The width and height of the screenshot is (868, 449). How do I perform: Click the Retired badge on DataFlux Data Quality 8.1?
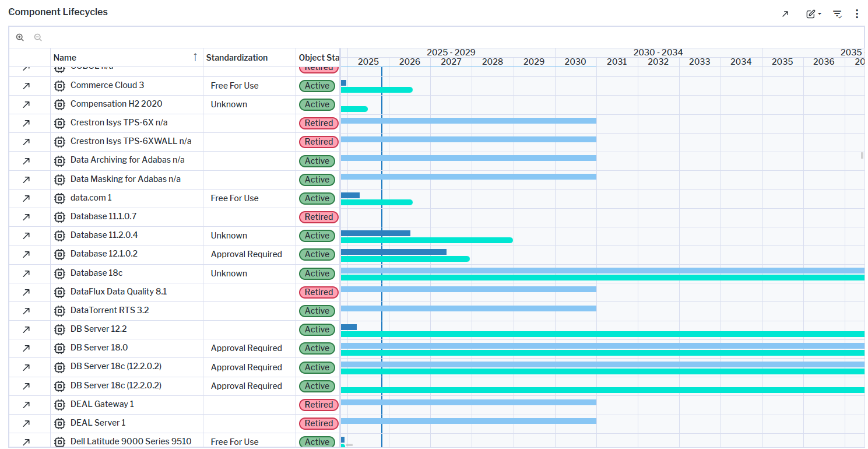click(318, 292)
